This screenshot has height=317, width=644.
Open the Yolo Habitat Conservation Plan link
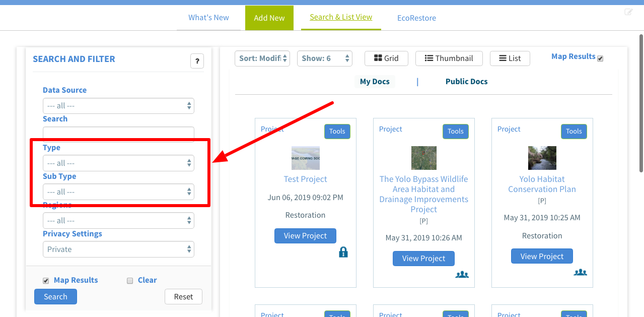pos(542,184)
